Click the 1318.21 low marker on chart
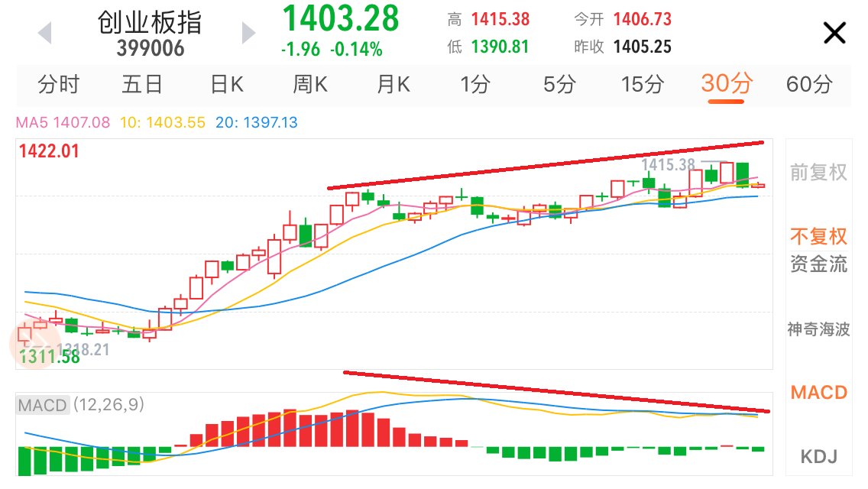868x489 pixels. [83, 349]
